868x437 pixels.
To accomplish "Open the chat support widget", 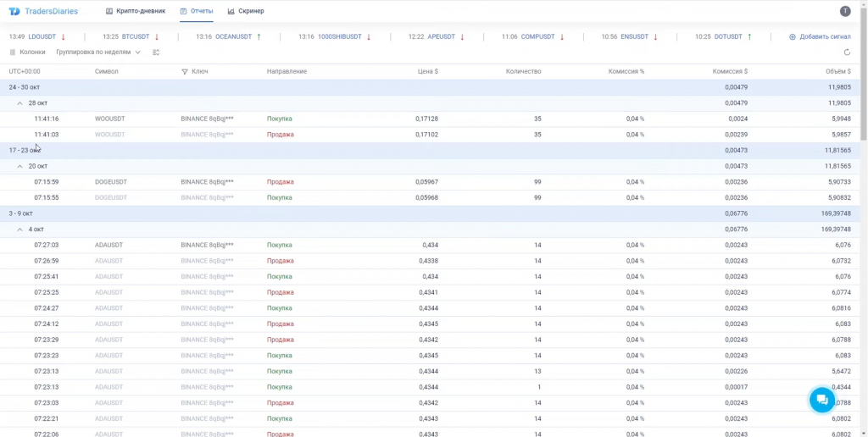I will click(x=821, y=400).
